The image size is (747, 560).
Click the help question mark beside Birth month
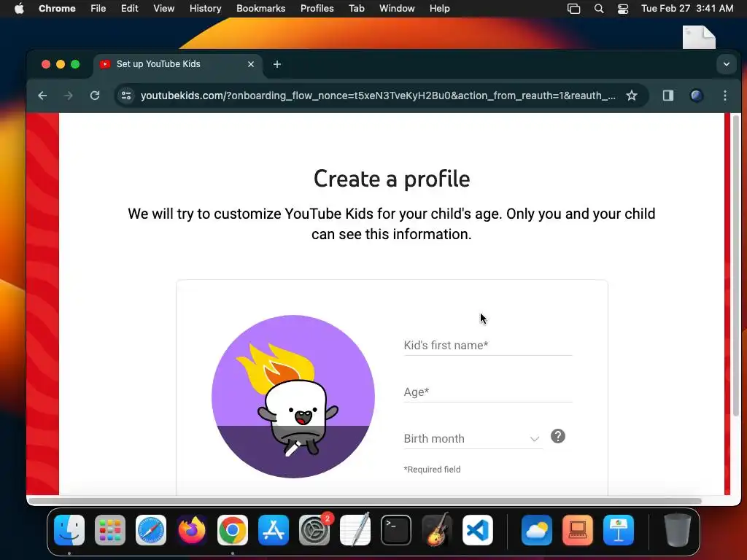[x=558, y=436]
